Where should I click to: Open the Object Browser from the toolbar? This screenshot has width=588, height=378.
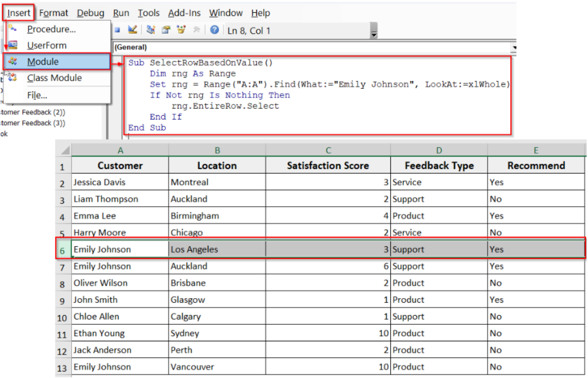(x=181, y=30)
